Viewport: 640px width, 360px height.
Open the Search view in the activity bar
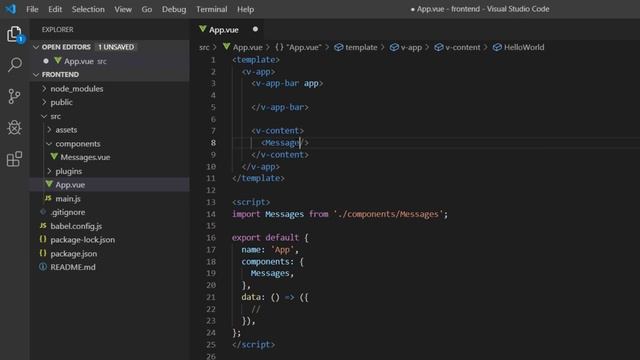coord(14,64)
